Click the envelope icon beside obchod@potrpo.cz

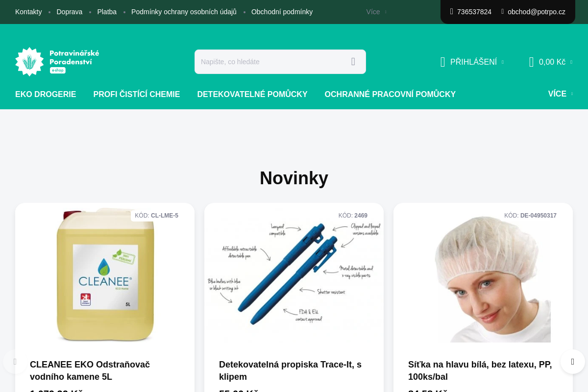click(502, 11)
